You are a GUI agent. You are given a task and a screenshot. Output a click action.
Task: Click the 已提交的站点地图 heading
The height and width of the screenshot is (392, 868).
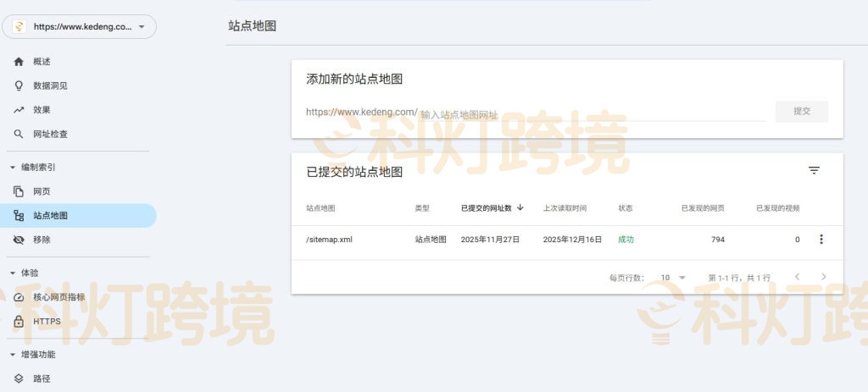click(x=354, y=172)
